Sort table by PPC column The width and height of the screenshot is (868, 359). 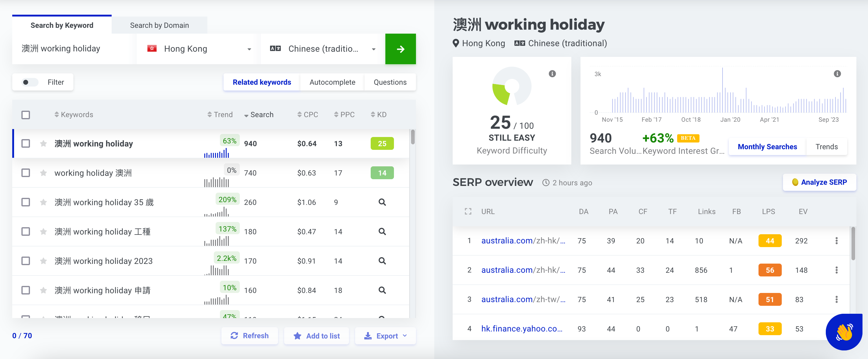point(344,115)
